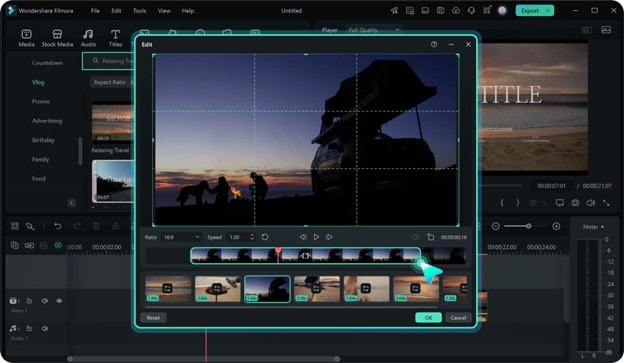Click the support headset icon in title bar
Viewport: 624px width, 363px height.
471,11
